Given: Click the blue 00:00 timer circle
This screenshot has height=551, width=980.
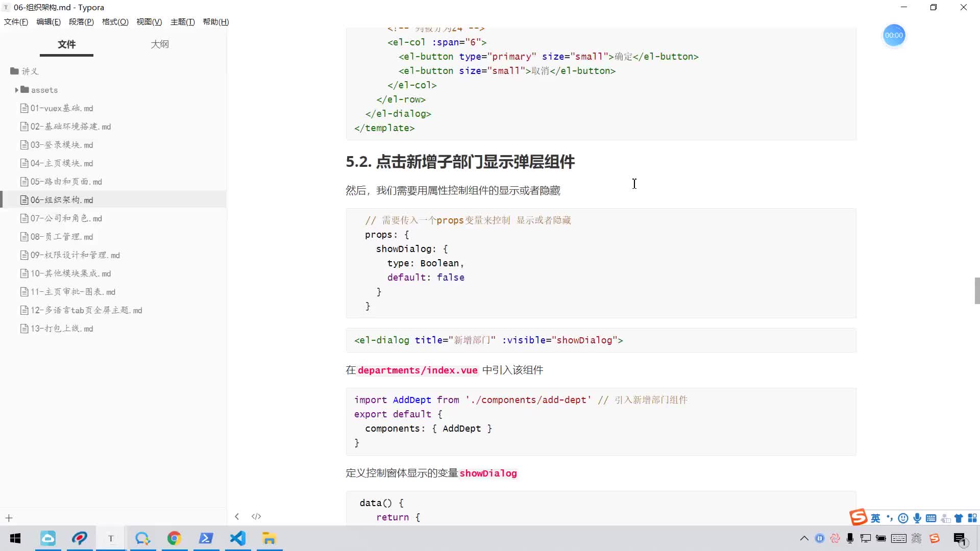Looking at the screenshot, I should pyautogui.click(x=894, y=35).
